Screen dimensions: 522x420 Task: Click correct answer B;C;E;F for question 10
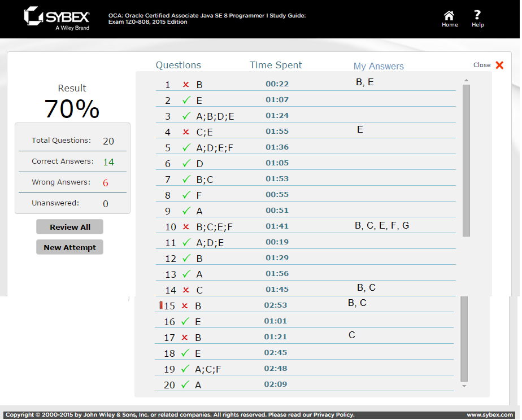pyautogui.click(x=215, y=227)
